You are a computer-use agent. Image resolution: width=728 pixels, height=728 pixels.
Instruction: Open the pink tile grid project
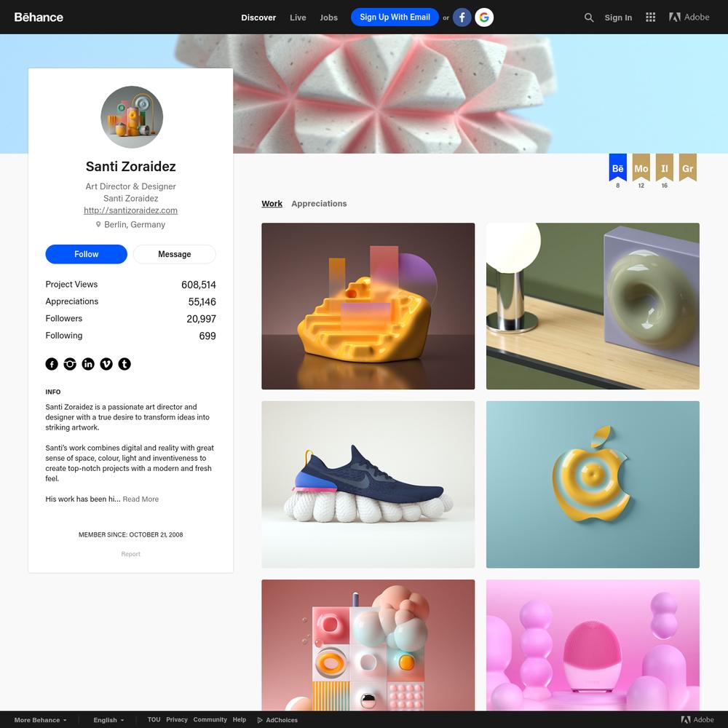click(368, 645)
